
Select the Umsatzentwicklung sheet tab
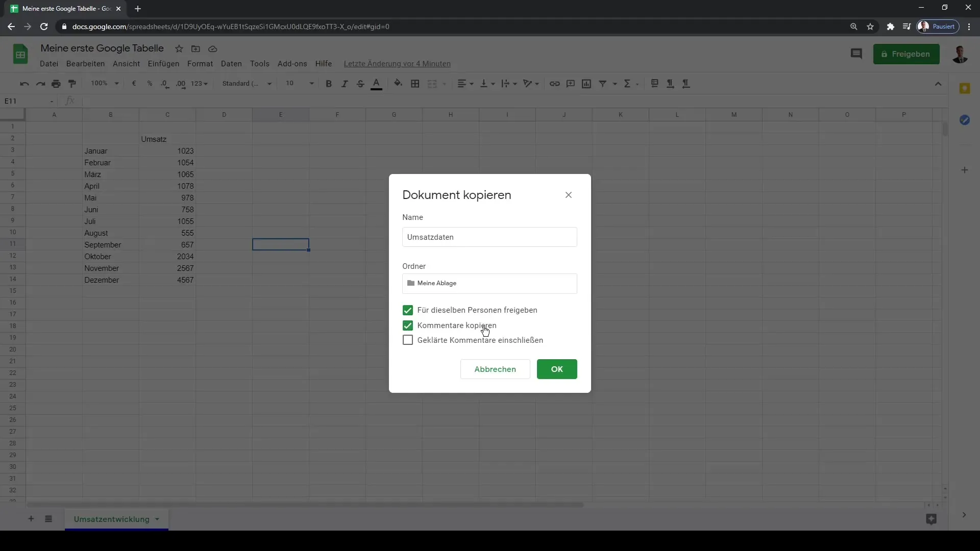pos(112,519)
